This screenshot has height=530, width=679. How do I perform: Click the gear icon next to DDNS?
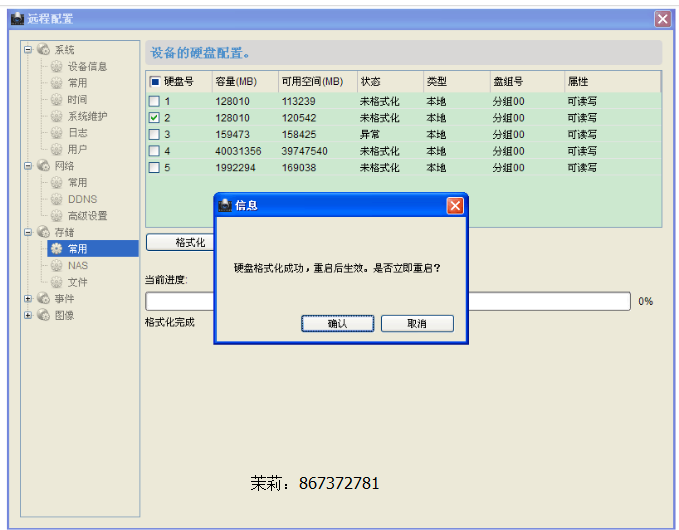57,199
